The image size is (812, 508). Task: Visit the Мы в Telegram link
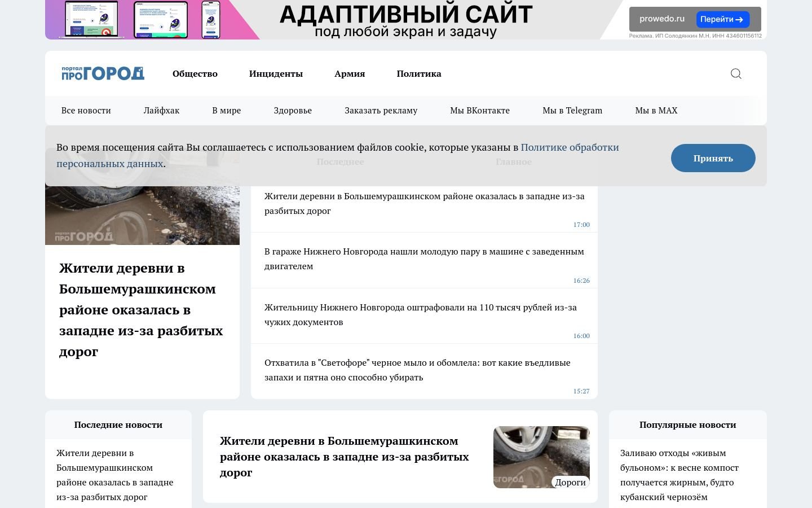tap(572, 111)
